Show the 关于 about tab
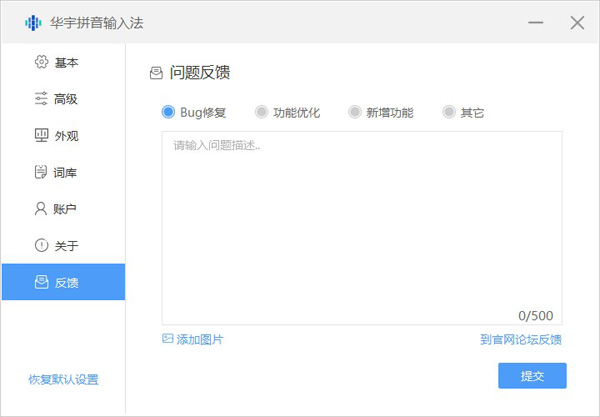Viewport: 600px width, 417px height. click(x=64, y=245)
